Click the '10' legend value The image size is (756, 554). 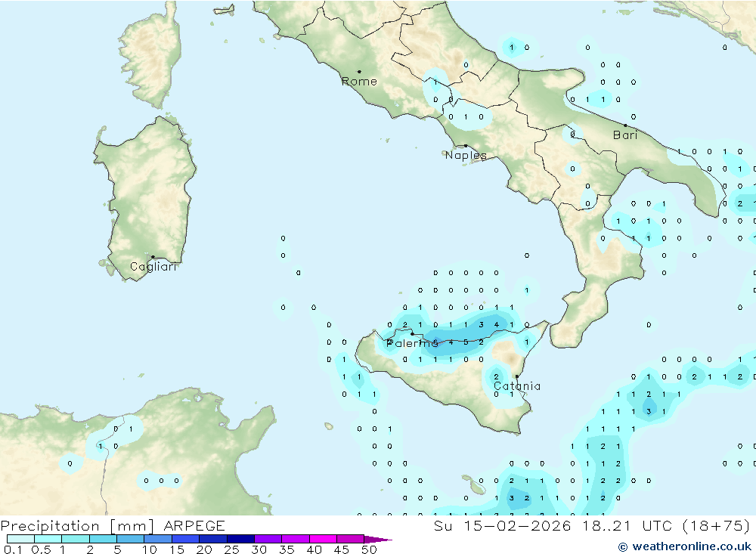tap(150, 549)
